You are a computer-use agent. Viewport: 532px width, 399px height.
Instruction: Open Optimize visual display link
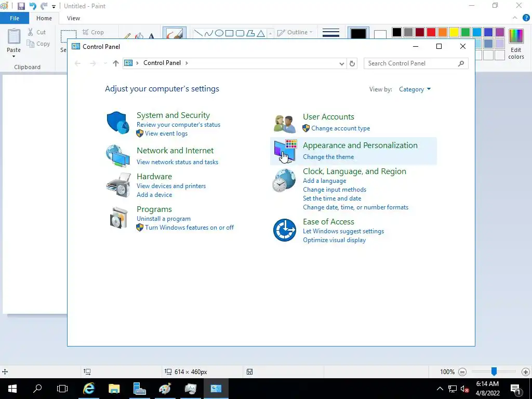coord(334,240)
